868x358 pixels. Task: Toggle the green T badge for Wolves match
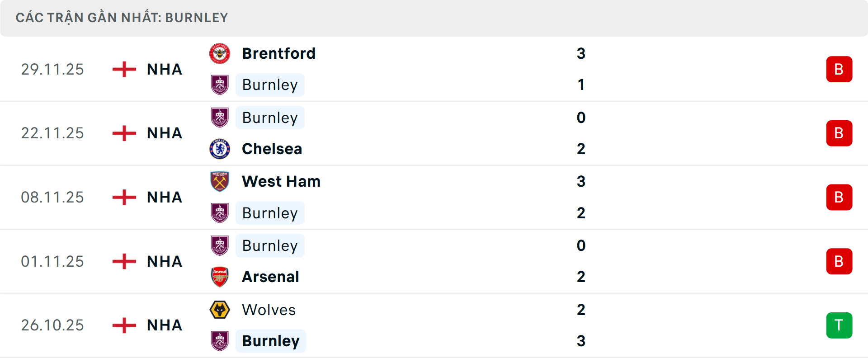(840, 325)
